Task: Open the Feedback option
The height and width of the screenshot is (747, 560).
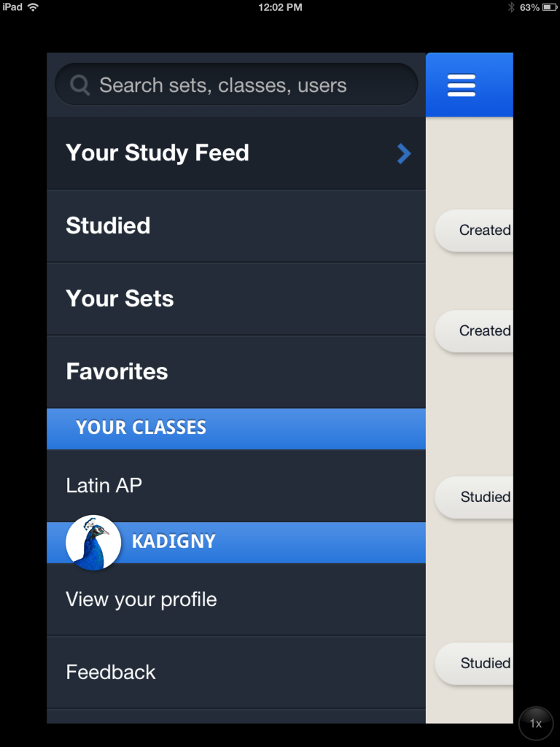Action: pos(236,672)
